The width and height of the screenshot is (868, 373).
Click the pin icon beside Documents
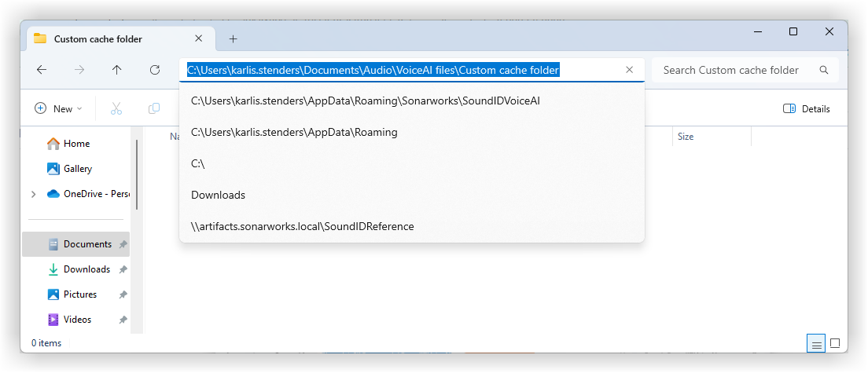[x=123, y=244]
